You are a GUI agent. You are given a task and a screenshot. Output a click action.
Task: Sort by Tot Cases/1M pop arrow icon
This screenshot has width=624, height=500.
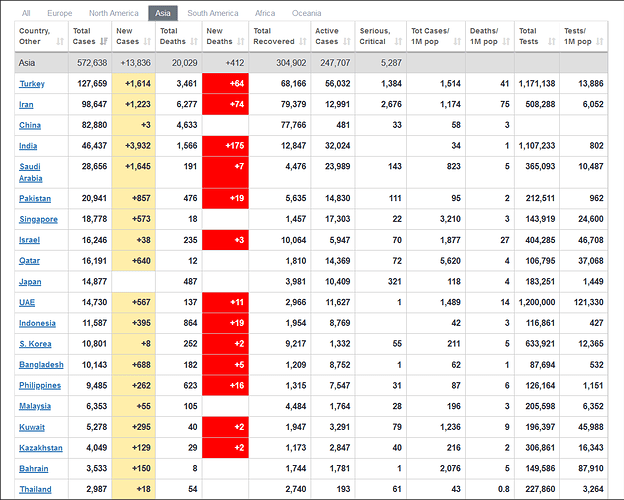457,41
